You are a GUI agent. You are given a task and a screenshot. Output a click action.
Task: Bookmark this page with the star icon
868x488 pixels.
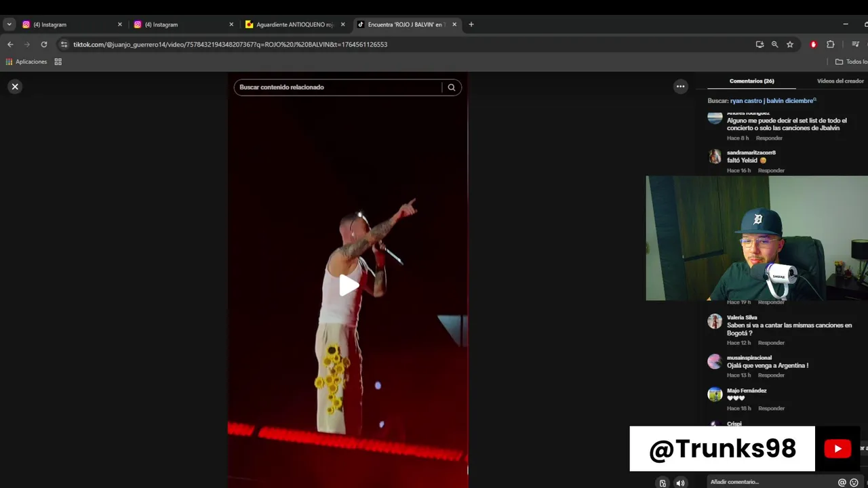pos(790,44)
